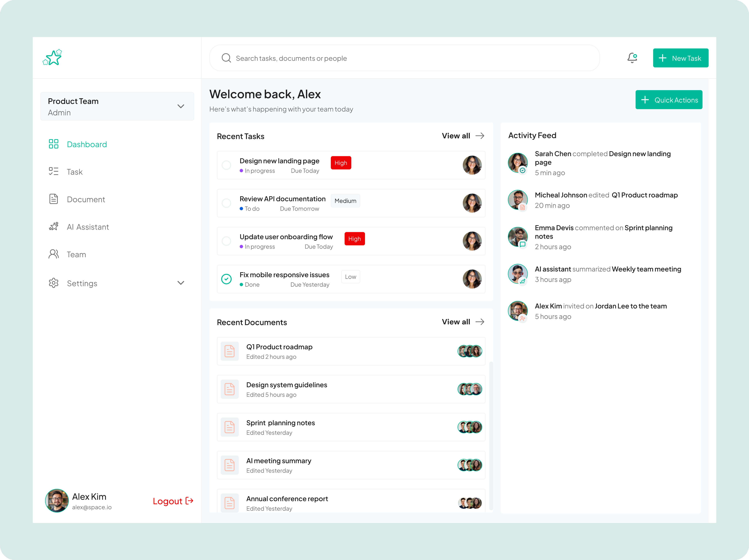
Task: Click the search tasks input field
Action: click(x=406, y=58)
